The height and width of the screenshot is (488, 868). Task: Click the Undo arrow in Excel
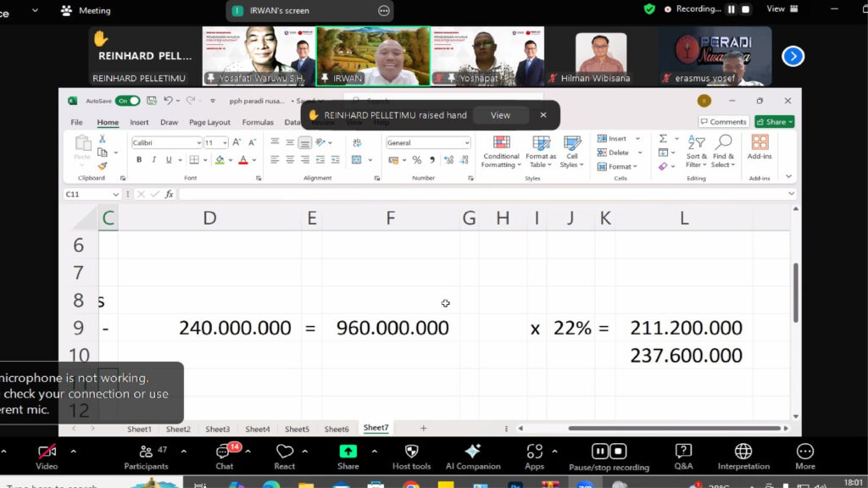coord(168,101)
